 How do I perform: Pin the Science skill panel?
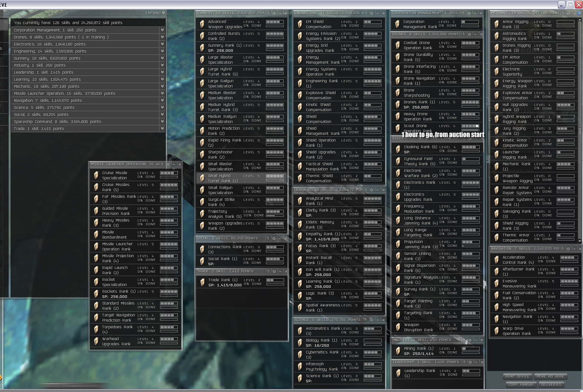click(x=372, y=320)
